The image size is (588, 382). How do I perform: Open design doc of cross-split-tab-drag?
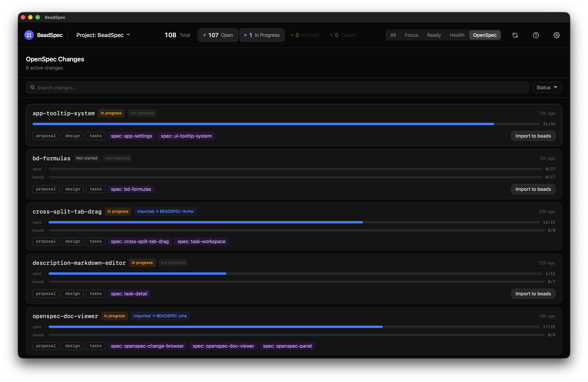pos(73,241)
